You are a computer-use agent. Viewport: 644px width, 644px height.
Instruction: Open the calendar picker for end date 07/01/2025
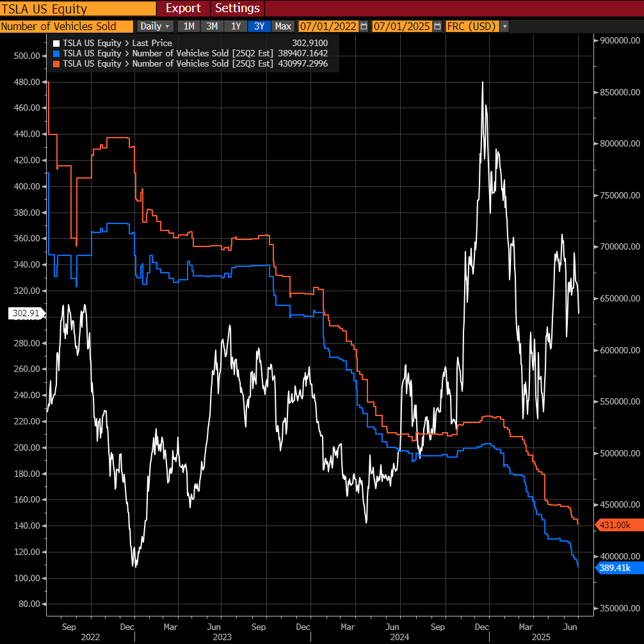click(437, 26)
